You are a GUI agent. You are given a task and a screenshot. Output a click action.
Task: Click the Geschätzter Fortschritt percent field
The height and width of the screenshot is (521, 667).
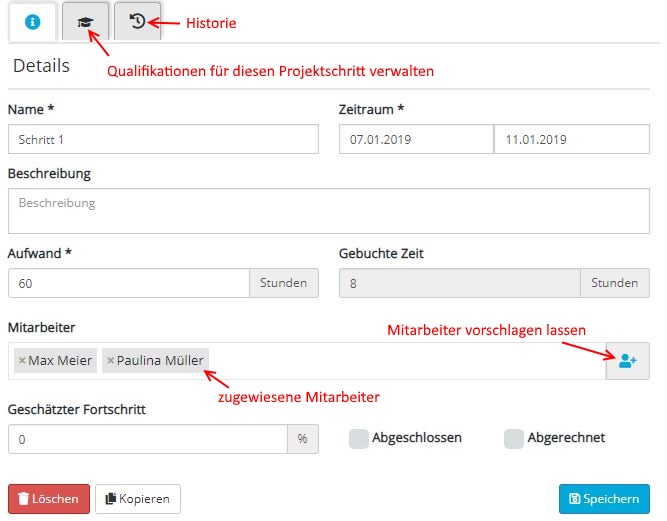147,439
